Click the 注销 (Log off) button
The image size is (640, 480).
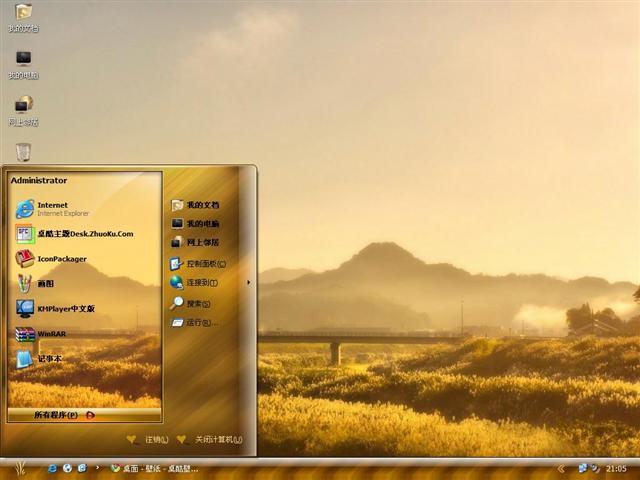(x=148, y=440)
